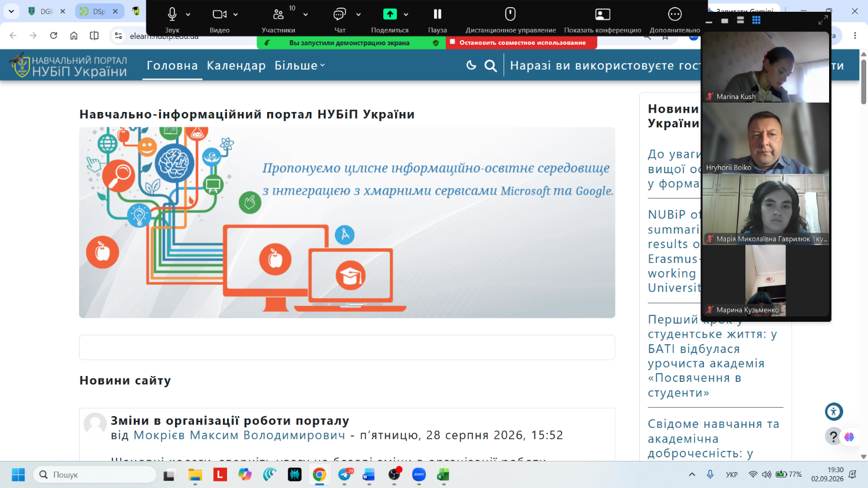Viewport: 868px width, 488px height.
Task: Expand audio options arrow beside Звук
Action: coord(188,14)
